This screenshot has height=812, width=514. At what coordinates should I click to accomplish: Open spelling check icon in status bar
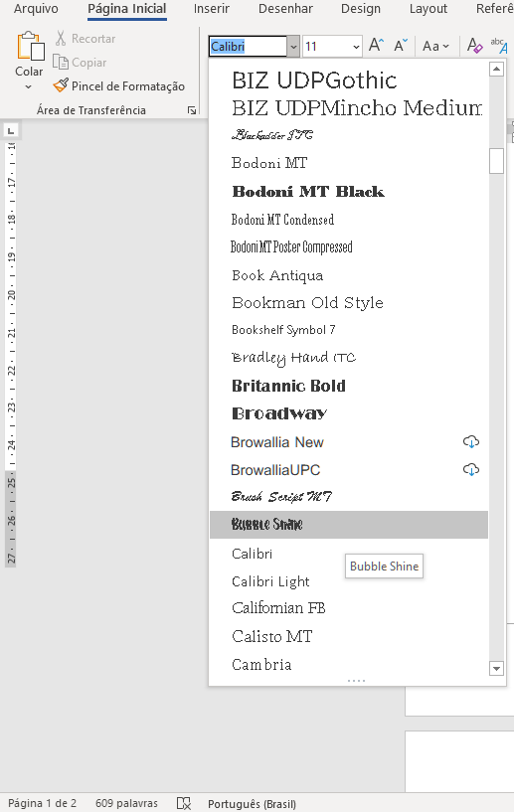(183, 803)
